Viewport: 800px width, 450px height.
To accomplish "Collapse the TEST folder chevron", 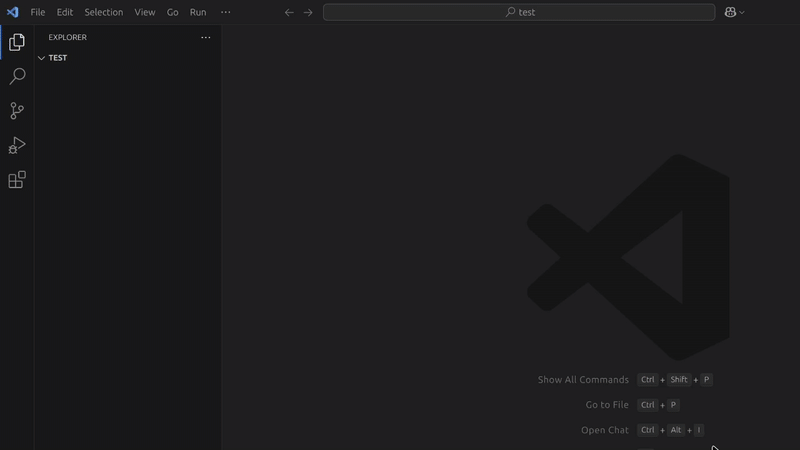I will click(x=41, y=58).
